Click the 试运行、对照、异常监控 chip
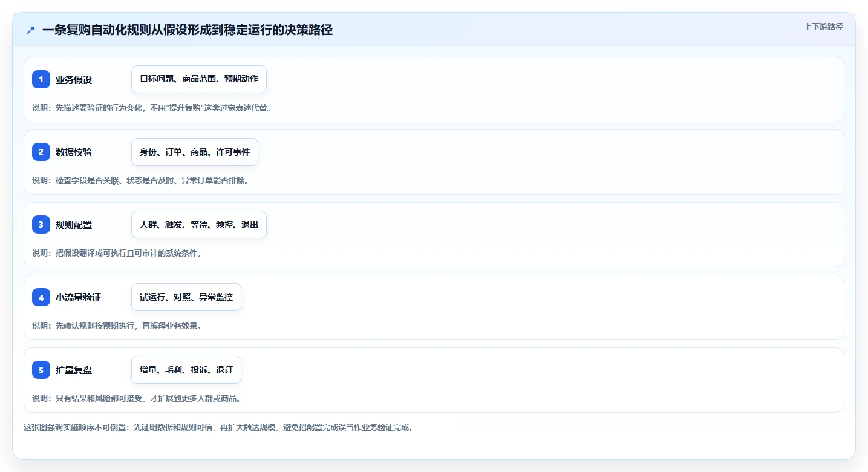The image size is (868, 472). tap(186, 297)
